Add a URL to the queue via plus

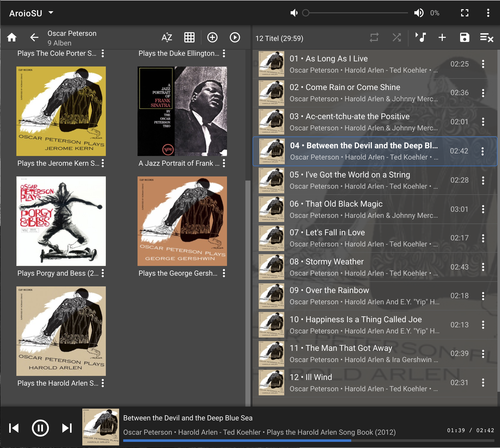point(442,38)
